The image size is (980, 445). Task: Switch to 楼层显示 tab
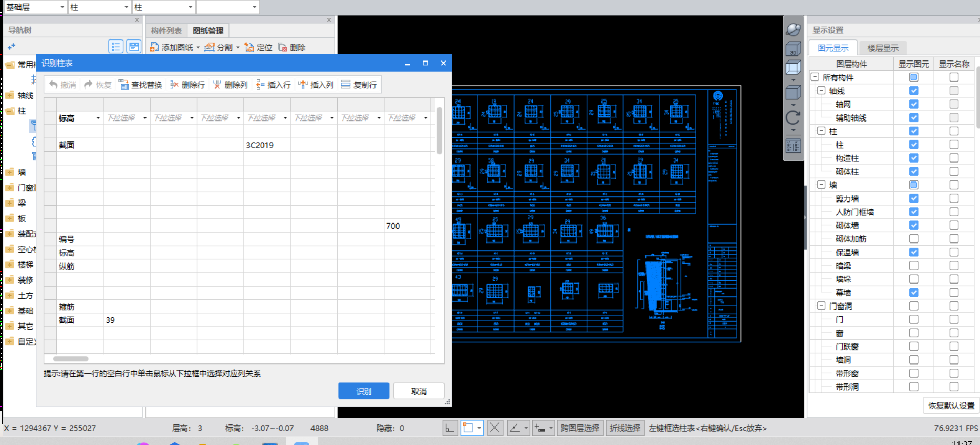883,48
